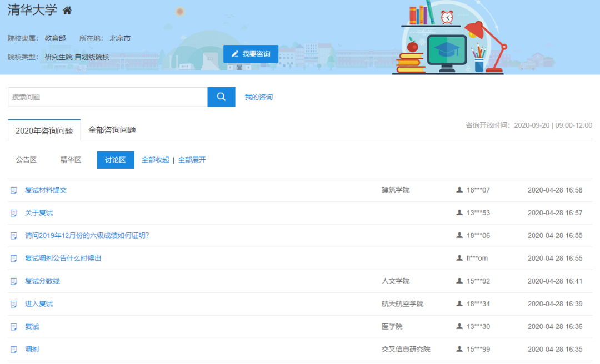Screen dimensions: 600x364
Task: Click document icon beside 复试材料提交
Action: coord(14,190)
